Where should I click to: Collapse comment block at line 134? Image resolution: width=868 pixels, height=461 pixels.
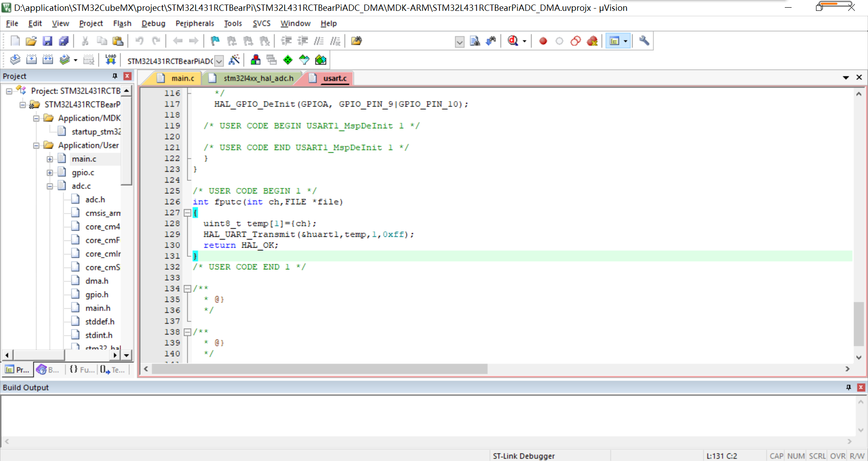tap(187, 288)
